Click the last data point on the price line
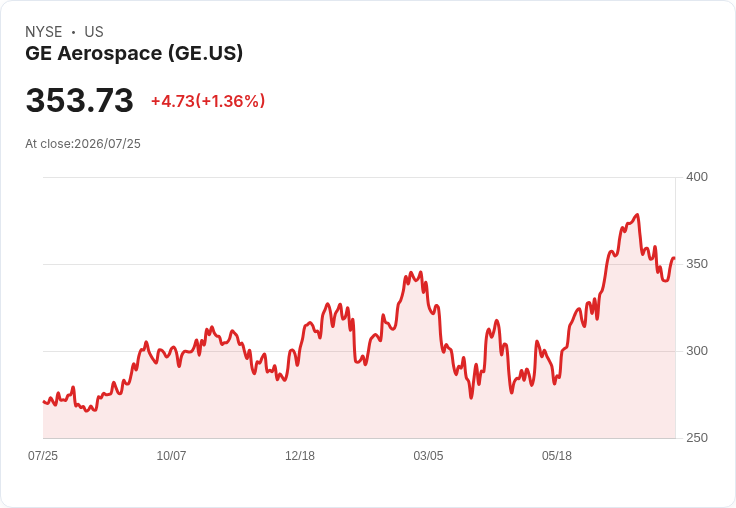 click(x=674, y=258)
